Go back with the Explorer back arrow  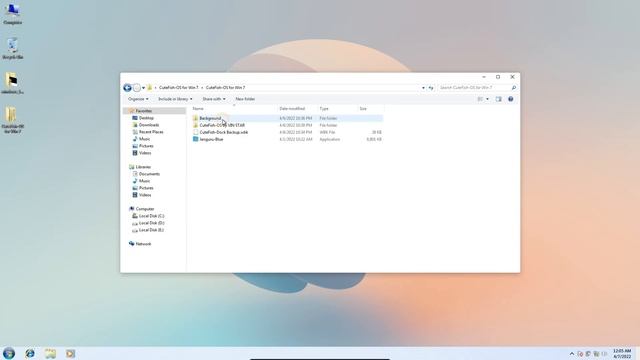pos(127,88)
